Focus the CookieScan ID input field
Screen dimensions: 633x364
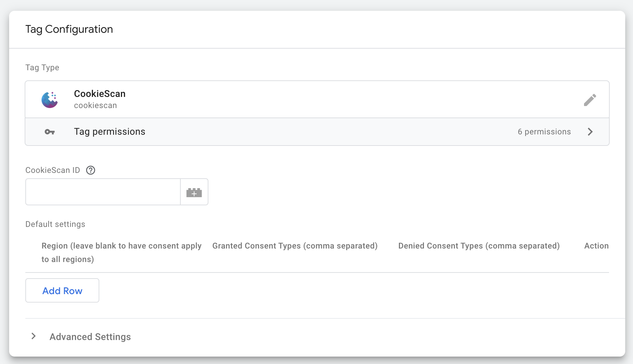(x=103, y=192)
